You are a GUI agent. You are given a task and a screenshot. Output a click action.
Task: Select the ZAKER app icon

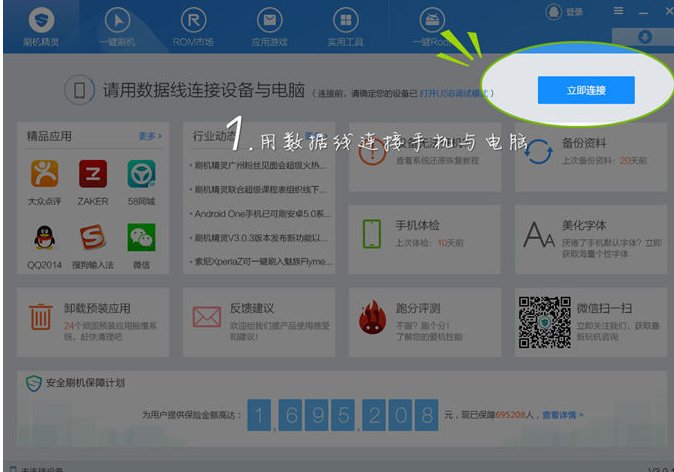coord(93,174)
